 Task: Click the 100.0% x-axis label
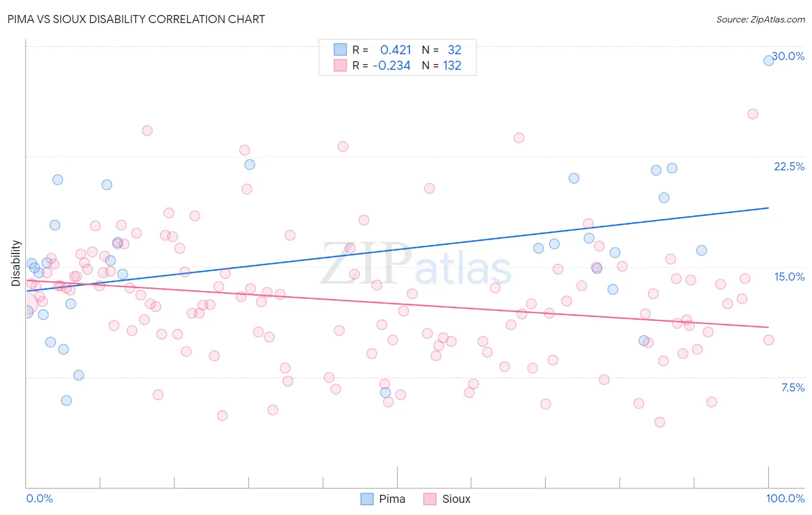[785, 498]
